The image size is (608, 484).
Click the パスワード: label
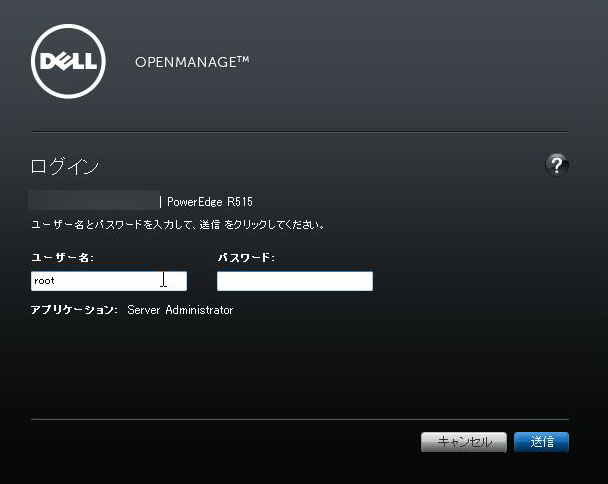pyautogui.click(x=246, y=258)
